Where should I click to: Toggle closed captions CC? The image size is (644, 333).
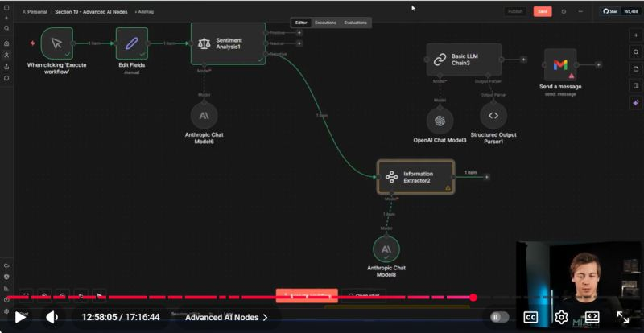click(530, 317)
